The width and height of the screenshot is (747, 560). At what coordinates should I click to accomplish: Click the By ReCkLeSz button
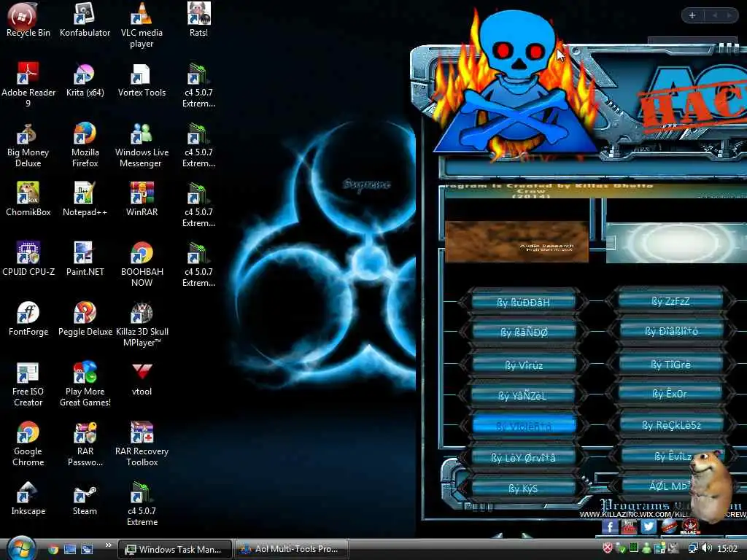pyautogui.click(x=670, y=425)
